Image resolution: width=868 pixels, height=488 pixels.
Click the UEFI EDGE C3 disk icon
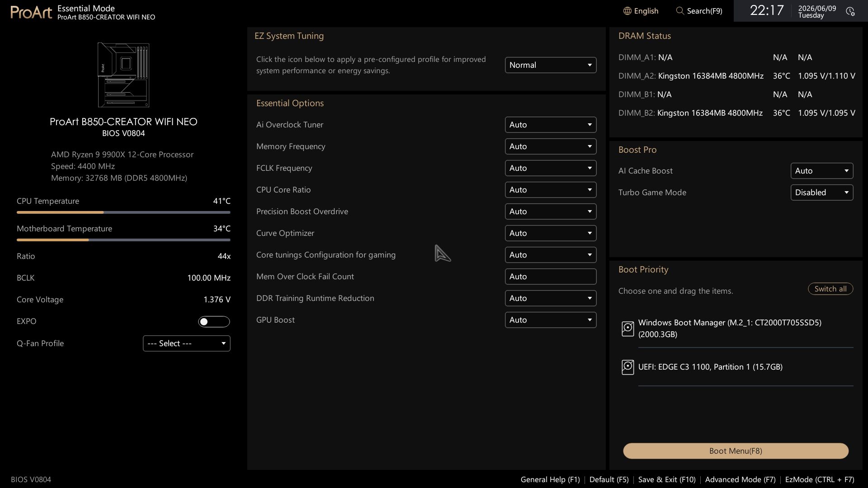[627, 367]
